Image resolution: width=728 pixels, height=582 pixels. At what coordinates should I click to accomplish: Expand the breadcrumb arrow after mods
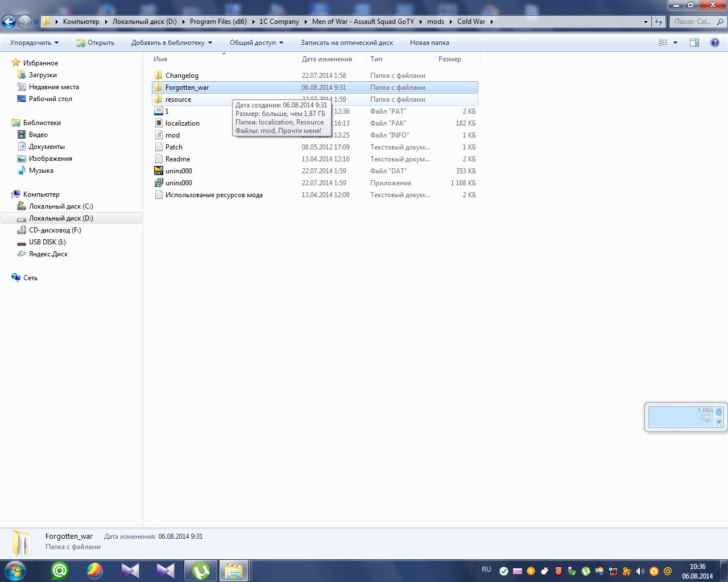point(451,22)
